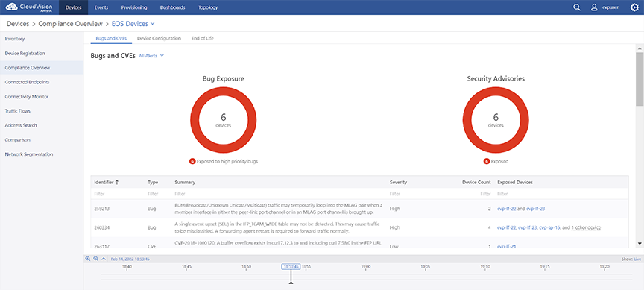644x290 pixels.
Task: Click the scrollbar up arrow
Action: pyautogui.click(x=640, y=48)
